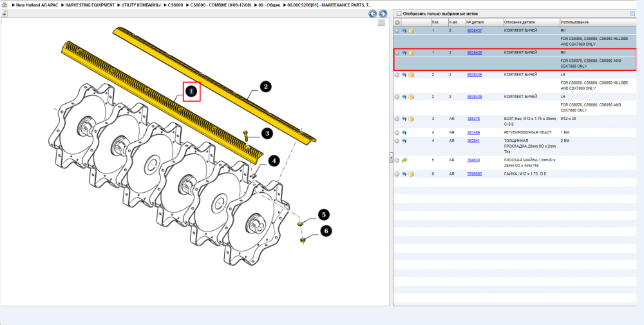Expand row details for washer 394630
Viewport: 644px width, 325px height.
coord(397,160)
